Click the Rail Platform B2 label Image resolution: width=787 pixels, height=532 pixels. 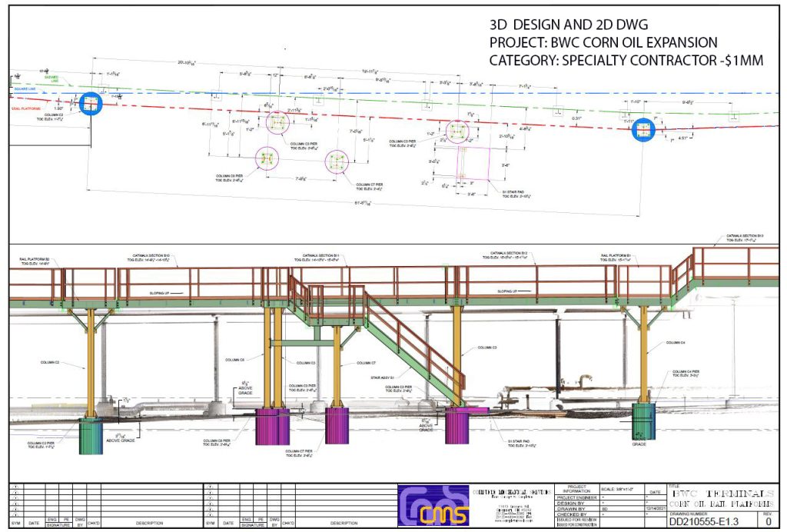(36, 261)
